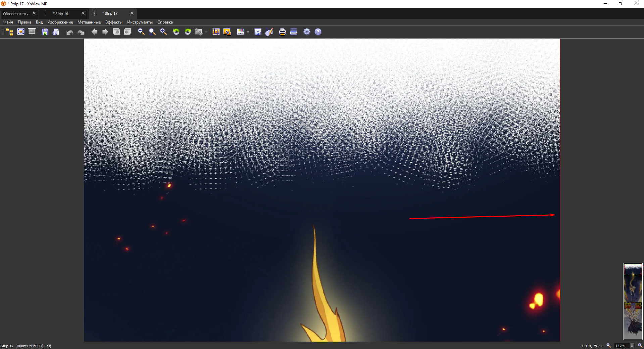The image size is (644, 349).
Task: Open help with the question mark icon
Action: 318,32
